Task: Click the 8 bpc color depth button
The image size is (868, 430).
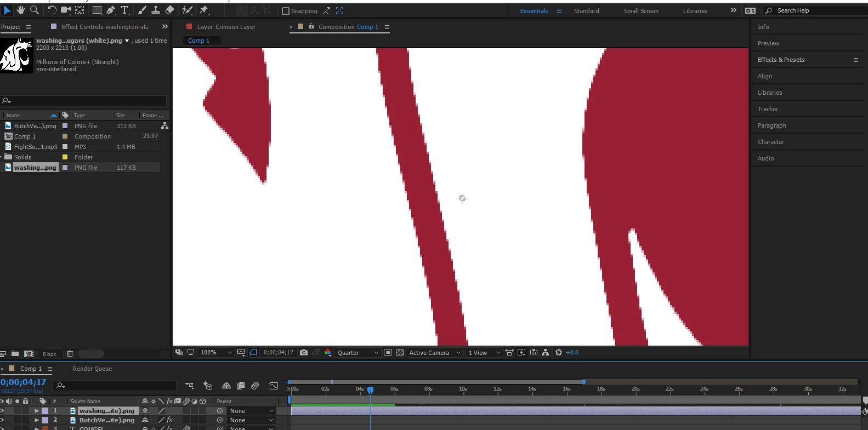Action: click(x=49, y=354)
